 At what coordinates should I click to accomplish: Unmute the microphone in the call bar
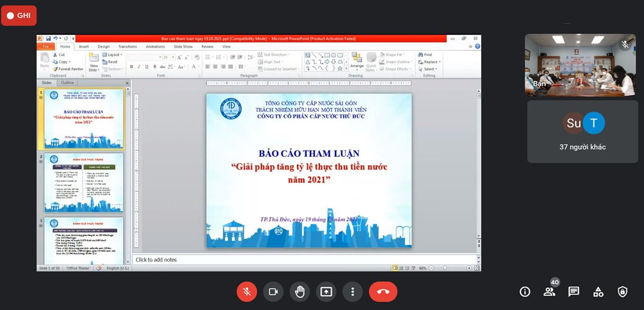point(246,291)
